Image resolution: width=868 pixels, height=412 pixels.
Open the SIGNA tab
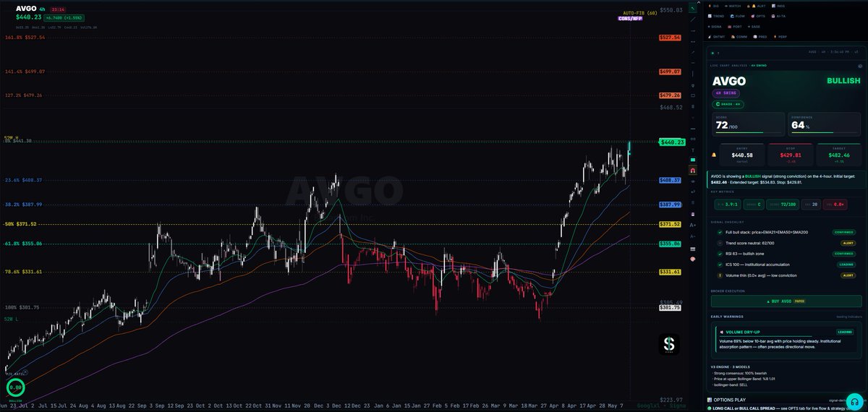click(x=715, y=27)
